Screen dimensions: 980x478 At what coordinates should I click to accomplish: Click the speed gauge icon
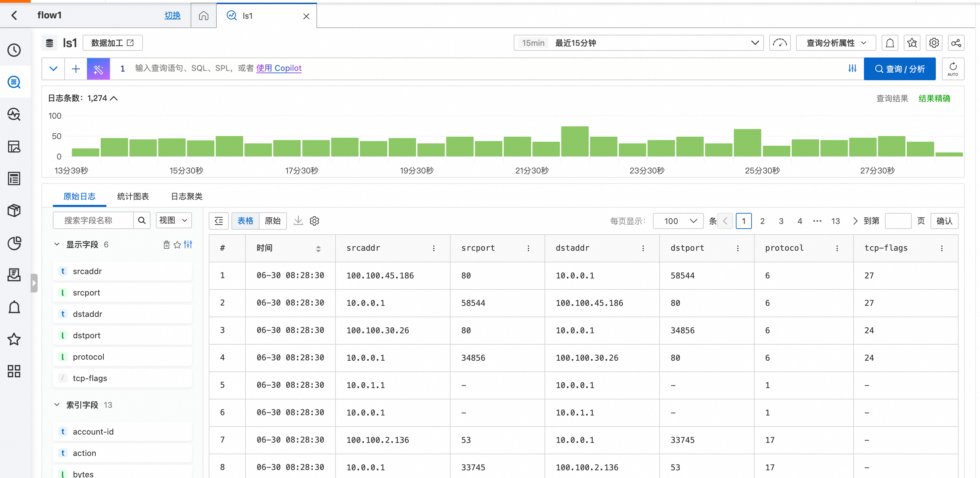tap(780, 43)
